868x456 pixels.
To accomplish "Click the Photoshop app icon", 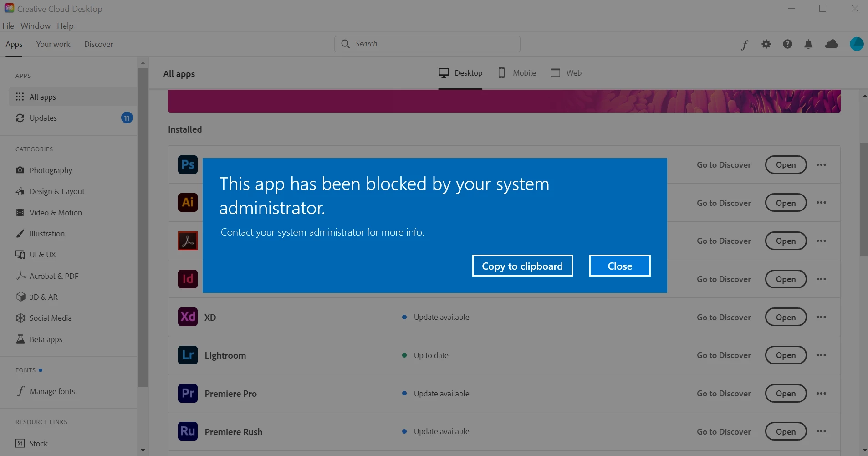I will click(188, 164).
